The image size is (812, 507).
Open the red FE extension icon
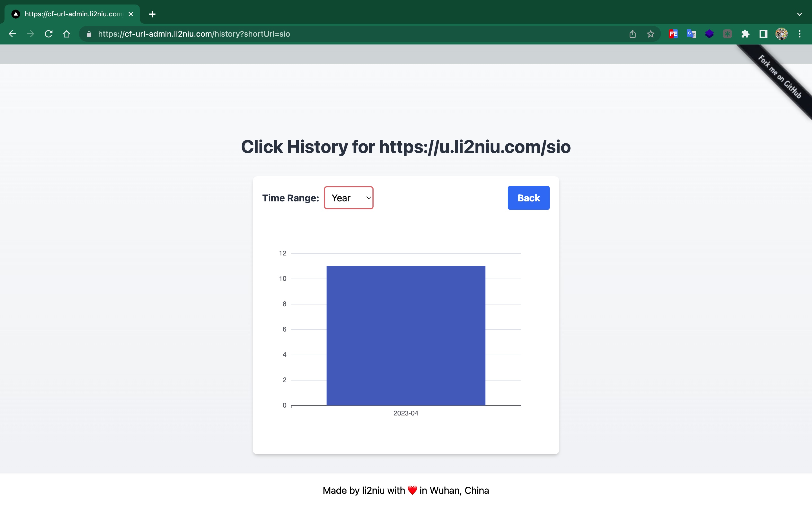coord(673,34)
